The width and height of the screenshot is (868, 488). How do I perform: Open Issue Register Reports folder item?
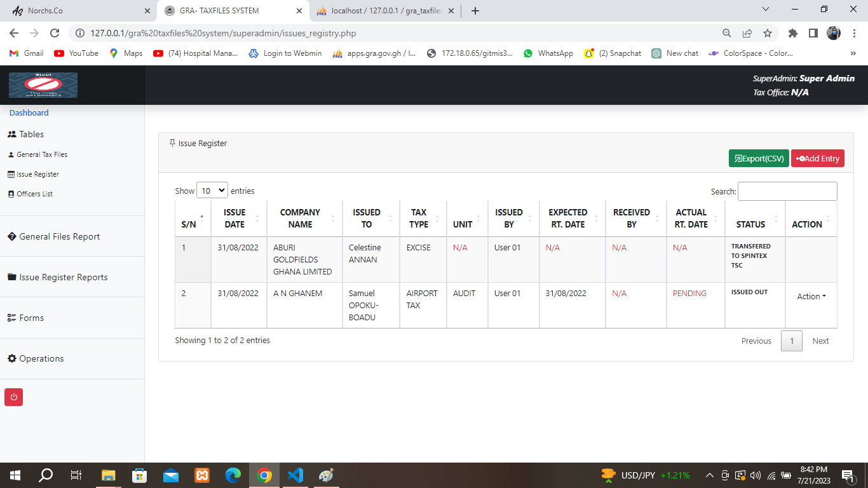point(63,277)
